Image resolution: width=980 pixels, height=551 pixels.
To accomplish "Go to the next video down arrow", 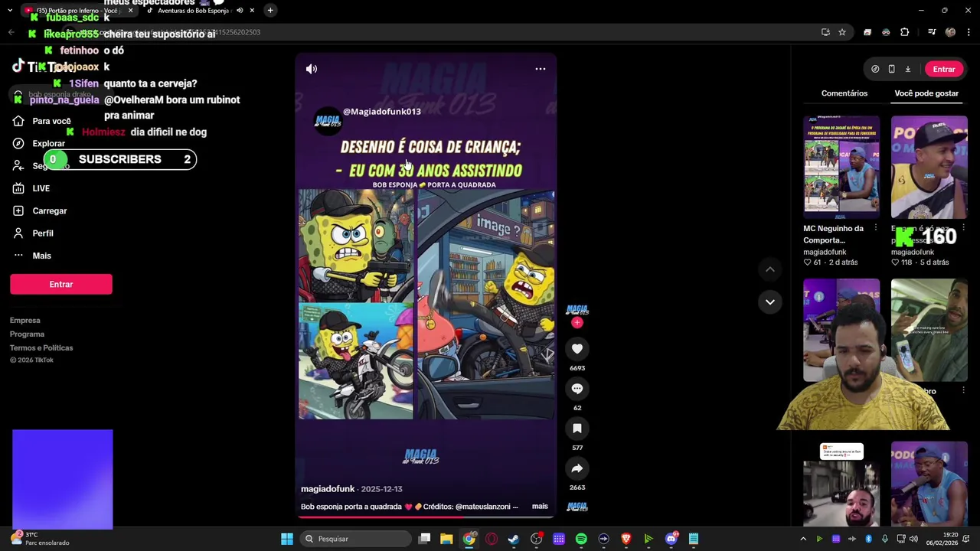I will click(770, 302).
